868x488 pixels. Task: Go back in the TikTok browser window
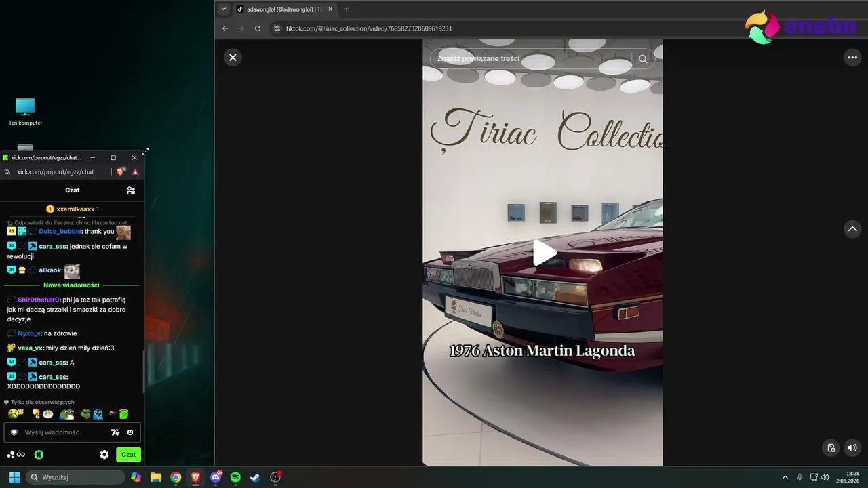225,28
